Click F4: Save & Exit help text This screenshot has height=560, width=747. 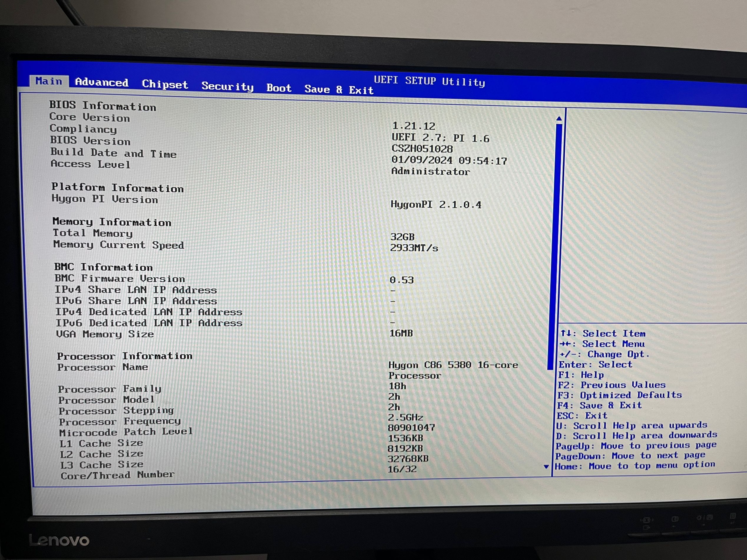599,405
